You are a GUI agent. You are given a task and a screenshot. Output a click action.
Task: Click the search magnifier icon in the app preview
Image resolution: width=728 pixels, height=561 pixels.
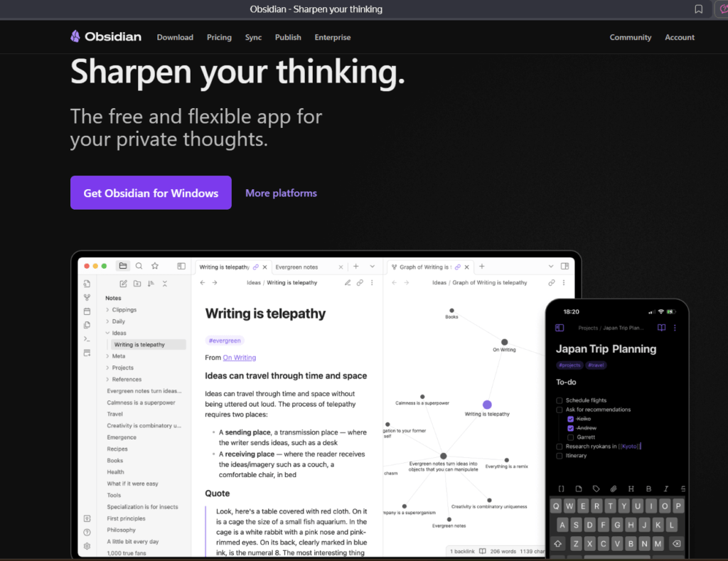coord(139,266)
